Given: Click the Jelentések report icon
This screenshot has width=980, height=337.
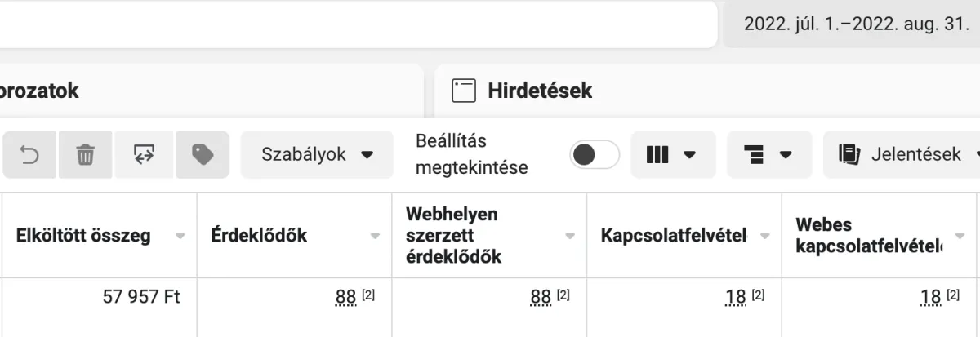Looking at the screenshot, I should 849,154.
